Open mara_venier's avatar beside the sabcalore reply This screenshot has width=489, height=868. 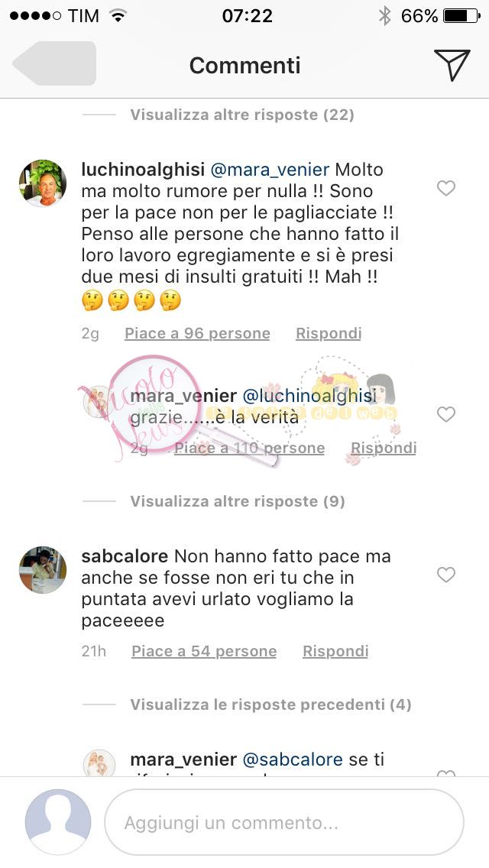coord(99,764)
